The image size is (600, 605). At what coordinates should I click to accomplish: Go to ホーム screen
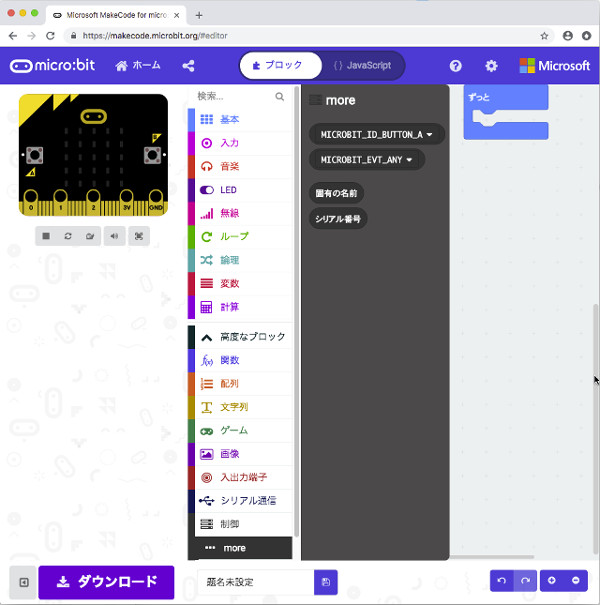pyautogui.click(x=138, y=66)
